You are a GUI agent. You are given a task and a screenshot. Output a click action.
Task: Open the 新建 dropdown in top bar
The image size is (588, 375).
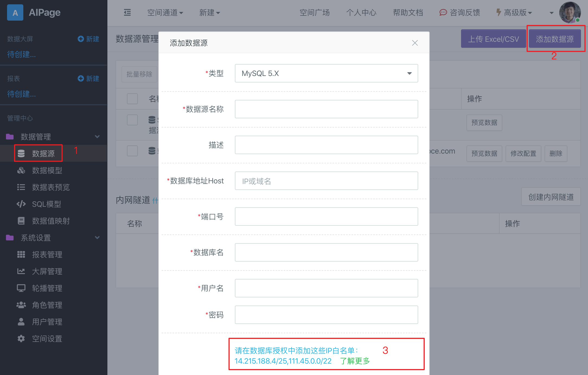click(209, 12)
